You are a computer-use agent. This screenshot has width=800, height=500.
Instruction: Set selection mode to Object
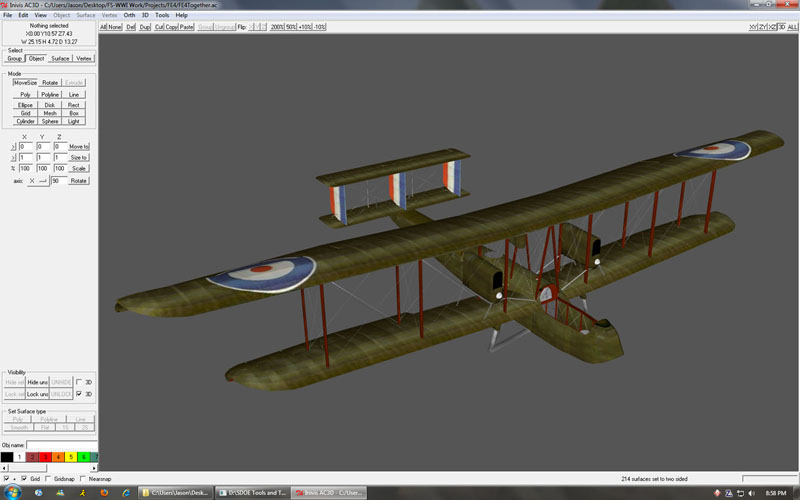tap(36, 59)
